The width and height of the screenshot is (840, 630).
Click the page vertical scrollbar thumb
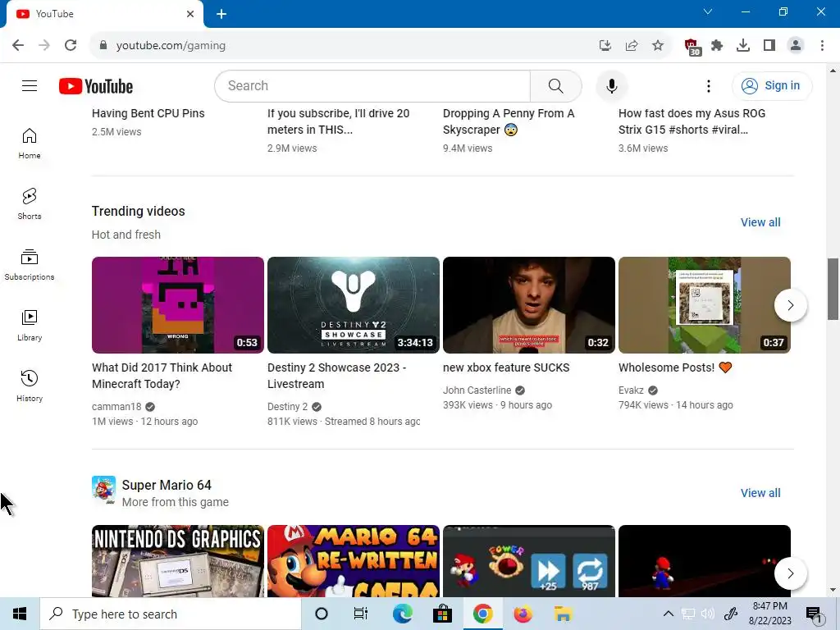tap(833, 289)
